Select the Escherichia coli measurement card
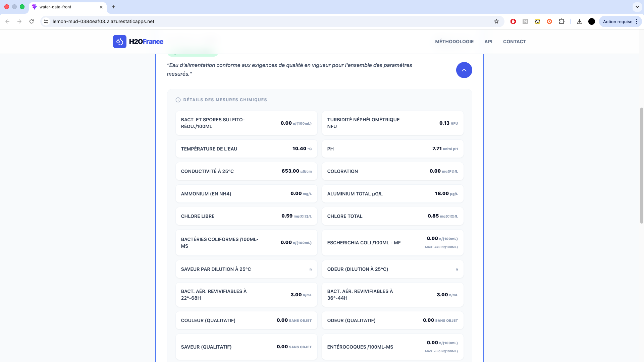Viewport: 644px width, 362px height. pyautogui.click(x=392, y=243)
